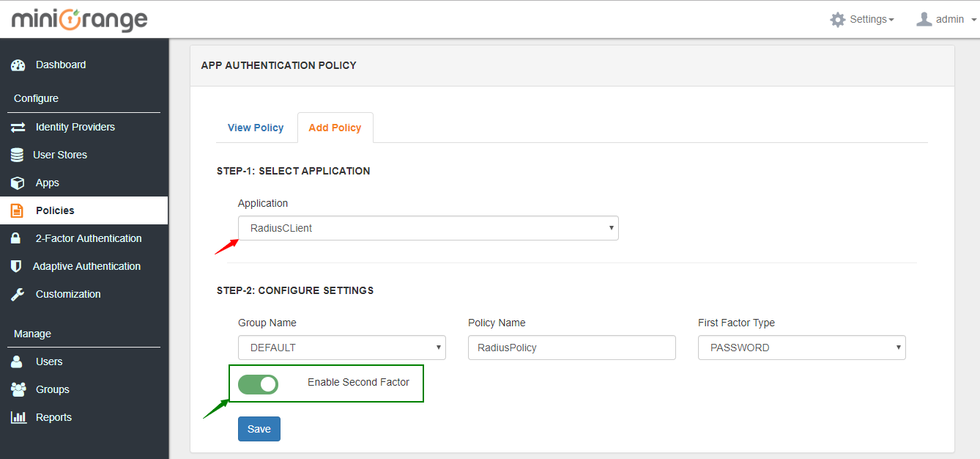The image size is (980, 459).
Task: Click the Reports bar chart icon
Action: (x=18, y=418)
